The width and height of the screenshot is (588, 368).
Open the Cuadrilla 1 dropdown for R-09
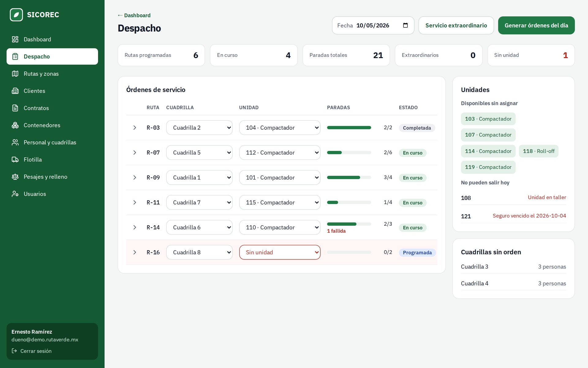pyautogui.click(x=199, y=178)
